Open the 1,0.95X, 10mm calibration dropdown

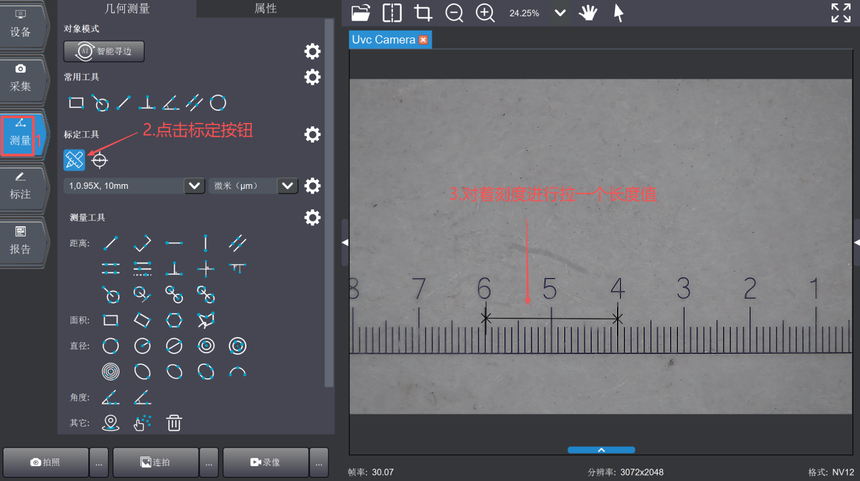[x=195, y=186]
